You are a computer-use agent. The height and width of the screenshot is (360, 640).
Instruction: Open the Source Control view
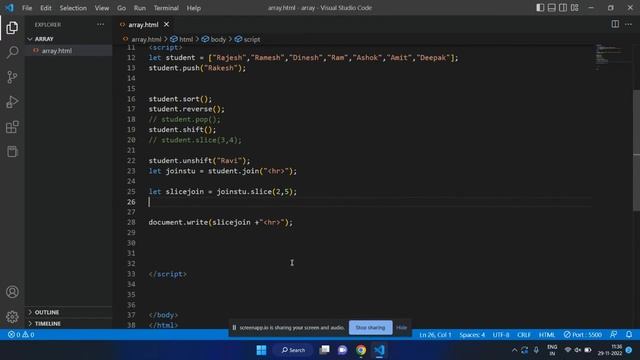pyautogui.click(x=12, y=77)
